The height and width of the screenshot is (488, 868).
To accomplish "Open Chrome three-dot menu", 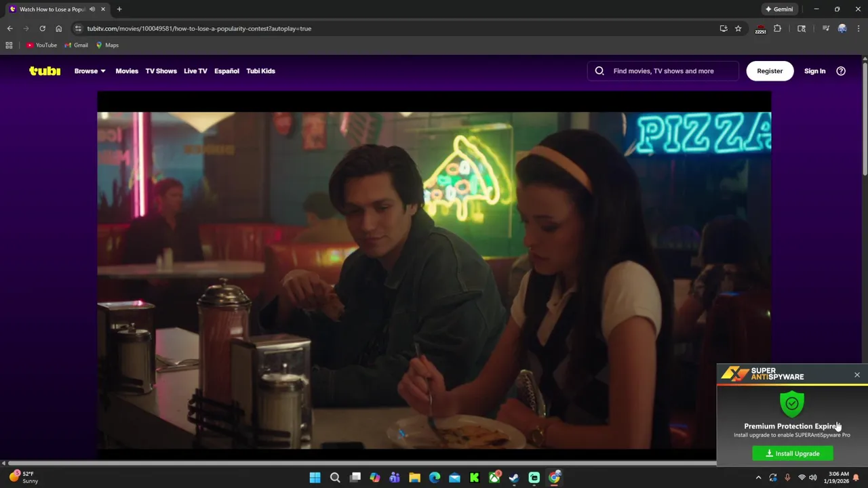I will coord(859,28).
